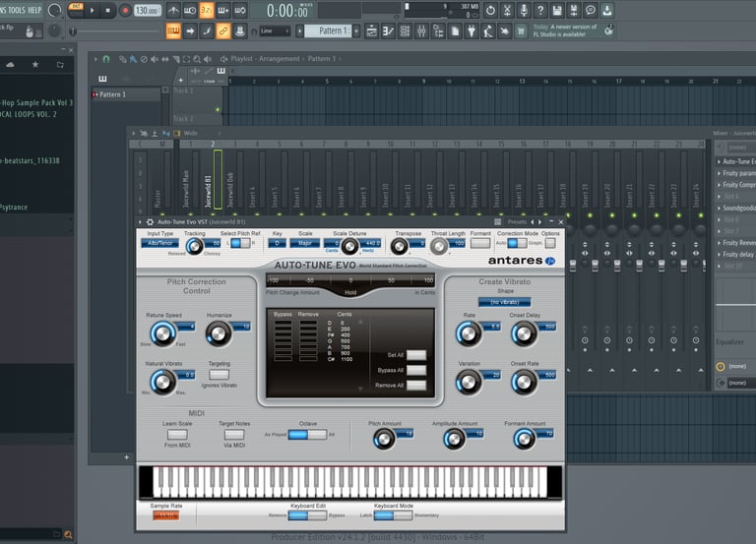Screen dimensions: 756x544
Task: Open the Playlist view icon
Action: pos(371,31)
